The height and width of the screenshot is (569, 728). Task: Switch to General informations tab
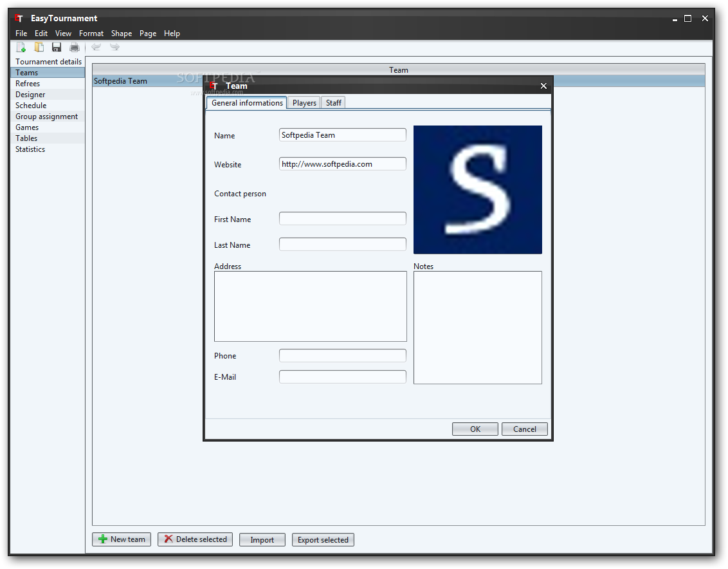(x=247, y=103)
